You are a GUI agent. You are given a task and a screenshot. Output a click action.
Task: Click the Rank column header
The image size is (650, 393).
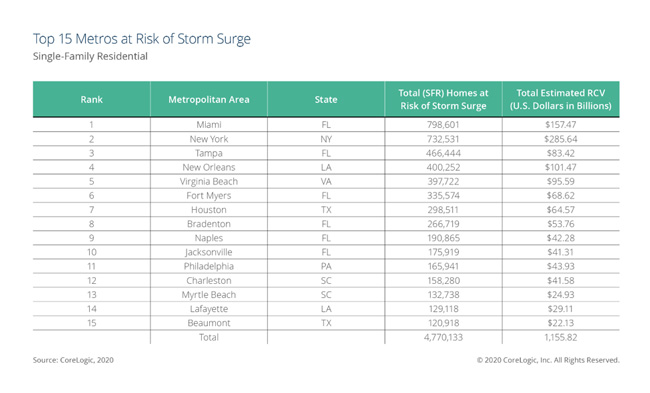click(92, 99)
